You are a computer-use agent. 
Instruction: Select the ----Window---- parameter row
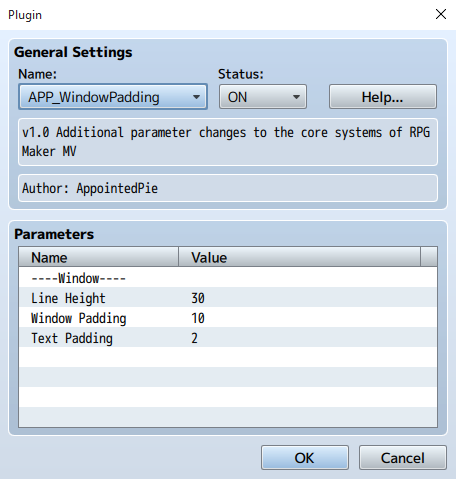pyautogui.click(x=228, y=277)
